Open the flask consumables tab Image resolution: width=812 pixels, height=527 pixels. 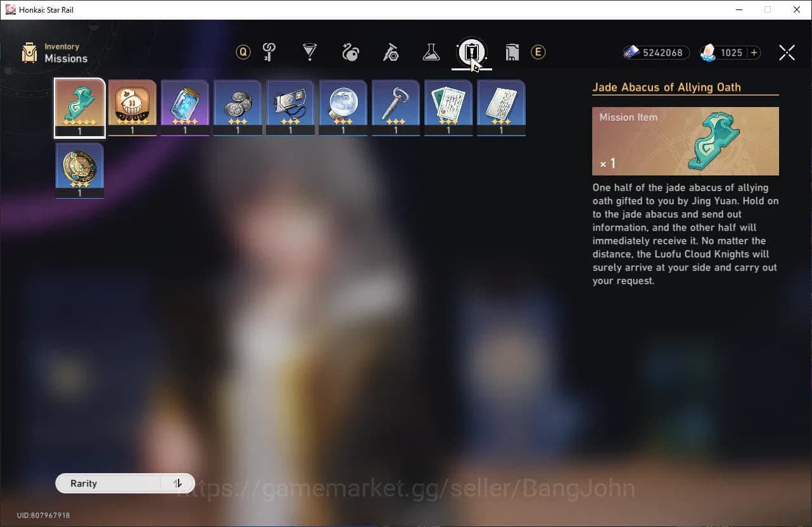pyautogui.click(x=431, y=52)
